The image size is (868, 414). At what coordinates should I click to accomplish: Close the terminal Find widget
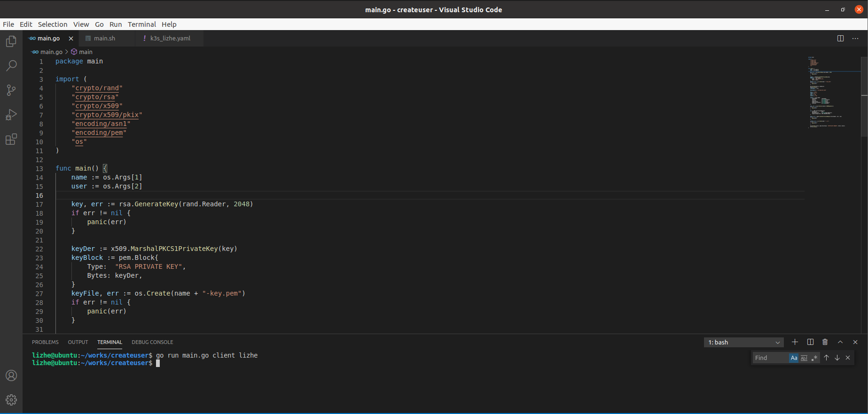tap(848, 358)
